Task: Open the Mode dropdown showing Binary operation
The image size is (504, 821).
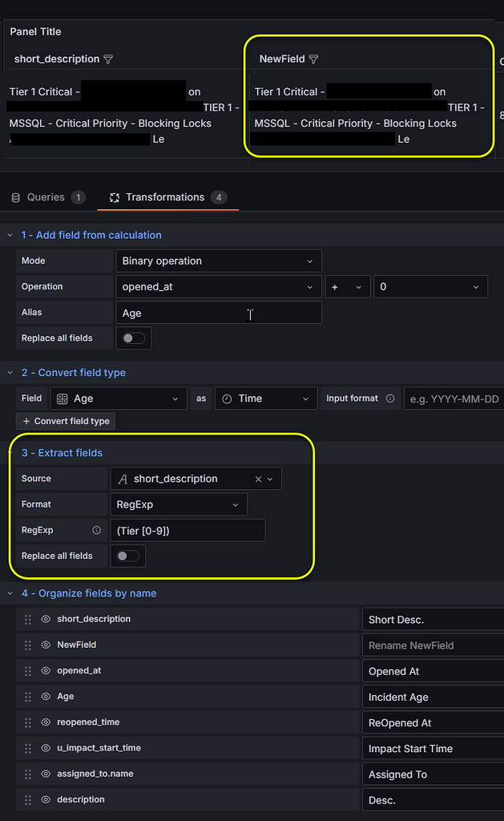Action: pos(218,261)
